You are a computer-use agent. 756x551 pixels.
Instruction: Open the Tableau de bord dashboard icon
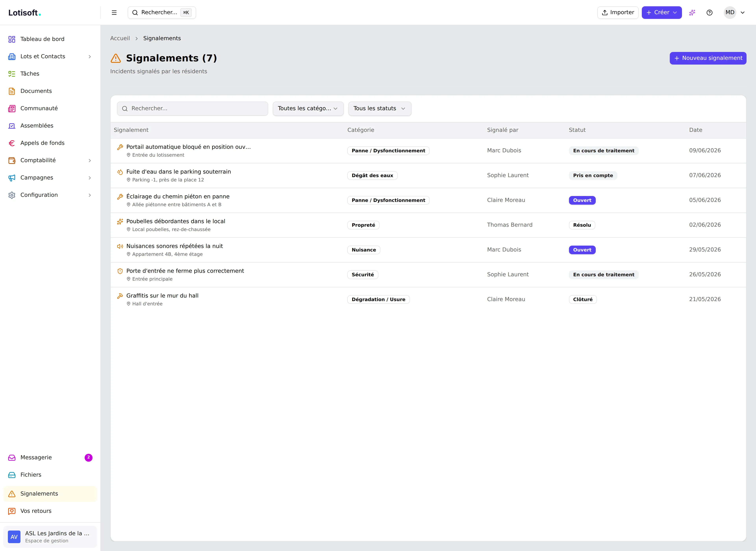click(12, 39)
